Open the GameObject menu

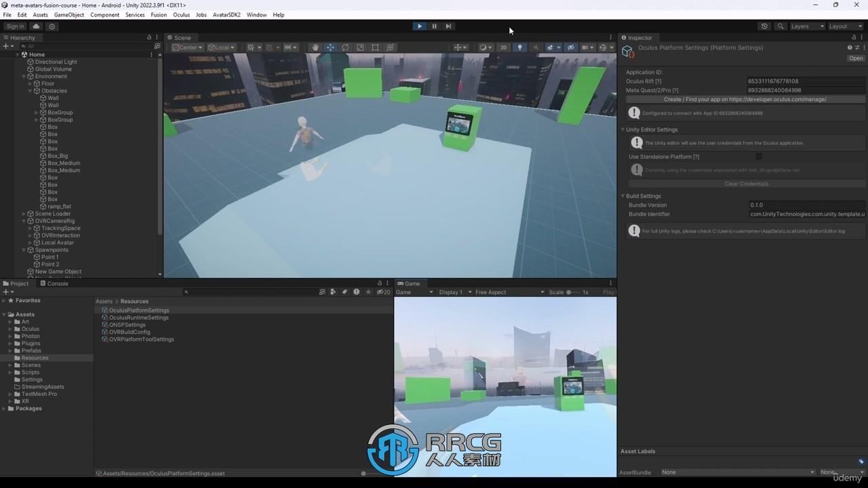coord(69,14)
